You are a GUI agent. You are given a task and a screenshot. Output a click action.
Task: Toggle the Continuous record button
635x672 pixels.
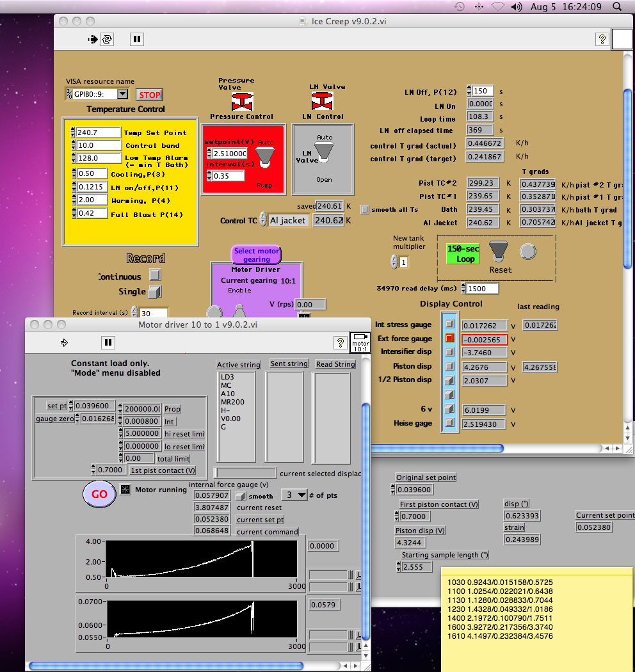coord(155,275)
